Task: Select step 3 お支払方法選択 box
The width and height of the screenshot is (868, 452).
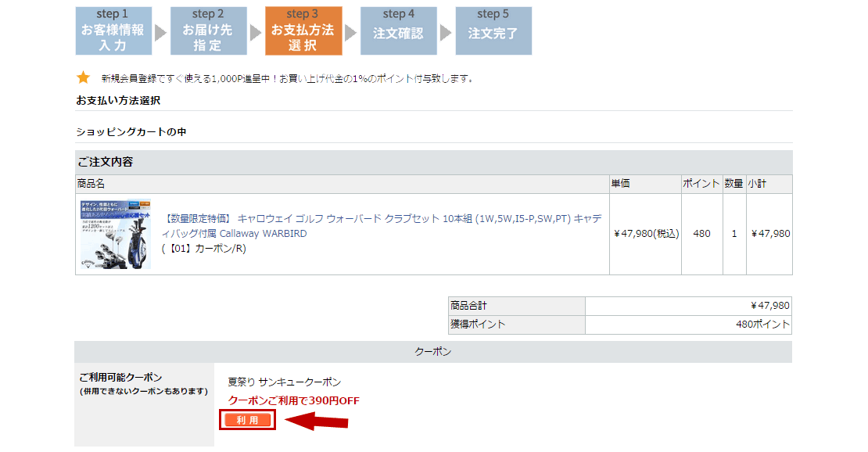Action: point(303,30)
